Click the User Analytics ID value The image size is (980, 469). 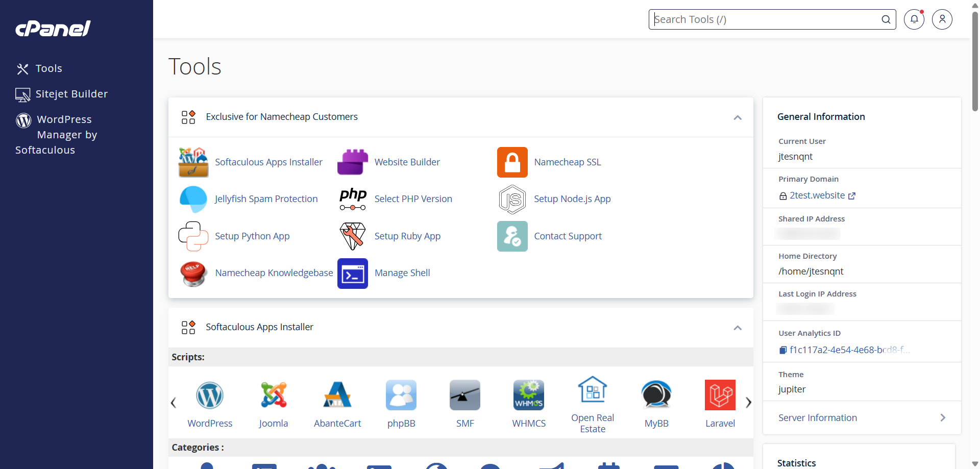coord(849,350)
